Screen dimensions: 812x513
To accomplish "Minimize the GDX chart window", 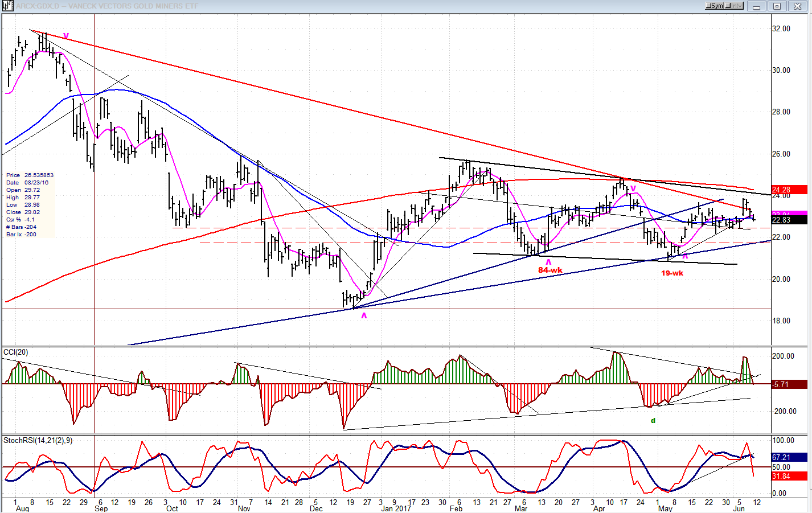I will click(x=757, y=6).
